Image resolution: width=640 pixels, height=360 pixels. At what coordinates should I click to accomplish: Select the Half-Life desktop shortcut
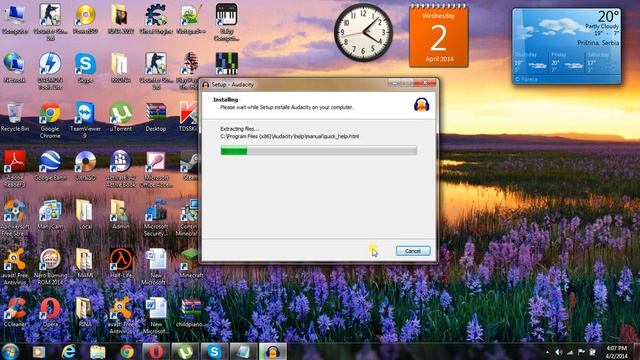click(x=121, y=264)
